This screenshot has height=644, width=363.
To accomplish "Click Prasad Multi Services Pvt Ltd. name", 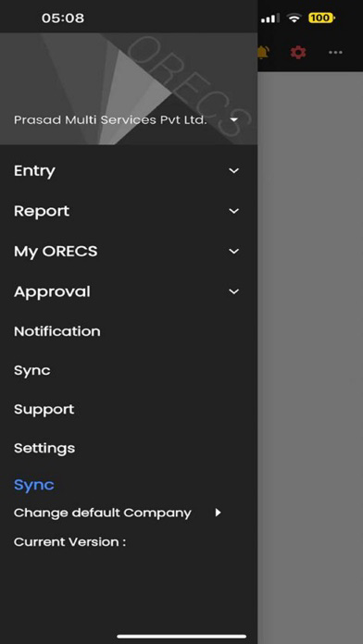I will [x=110, y=120].
